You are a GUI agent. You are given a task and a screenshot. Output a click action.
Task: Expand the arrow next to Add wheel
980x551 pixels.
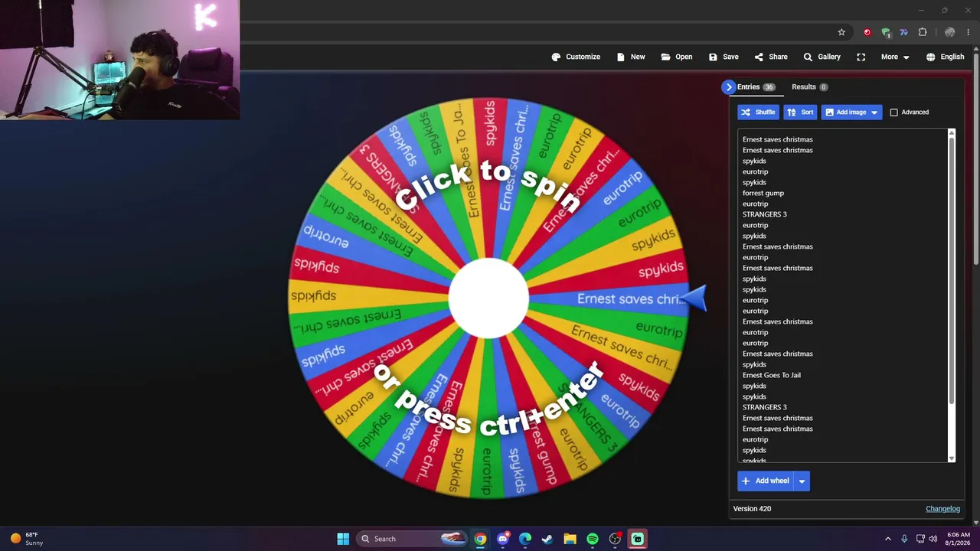click(802, 481)
